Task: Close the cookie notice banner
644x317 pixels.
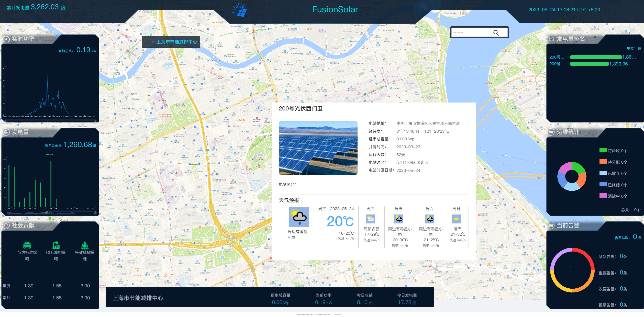Action: pos(347,314)
